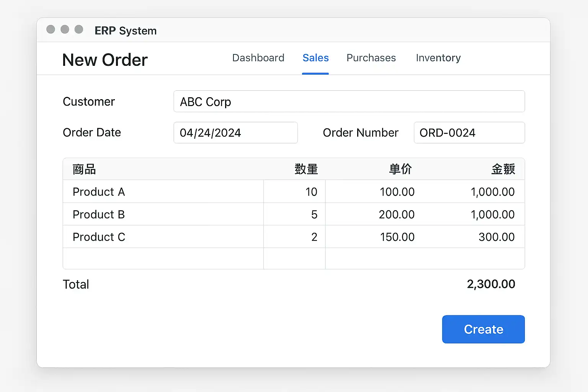The height and width of the screenshot is (392, 588).
Task: Click the amount 300.00 cell
Action: click(496, 237)
